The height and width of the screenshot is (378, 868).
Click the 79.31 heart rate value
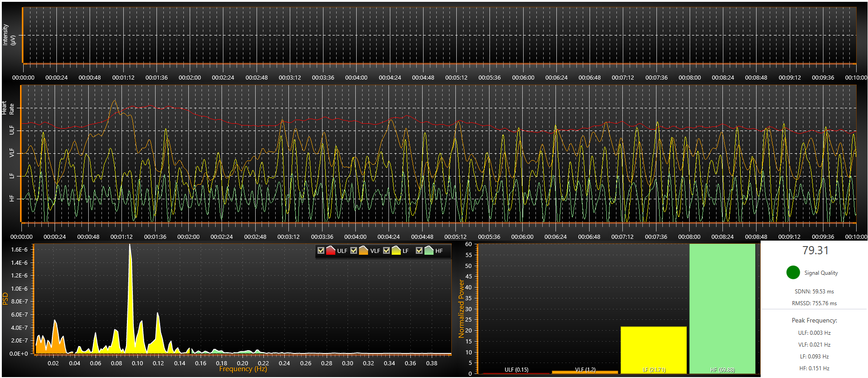(815, 251)
